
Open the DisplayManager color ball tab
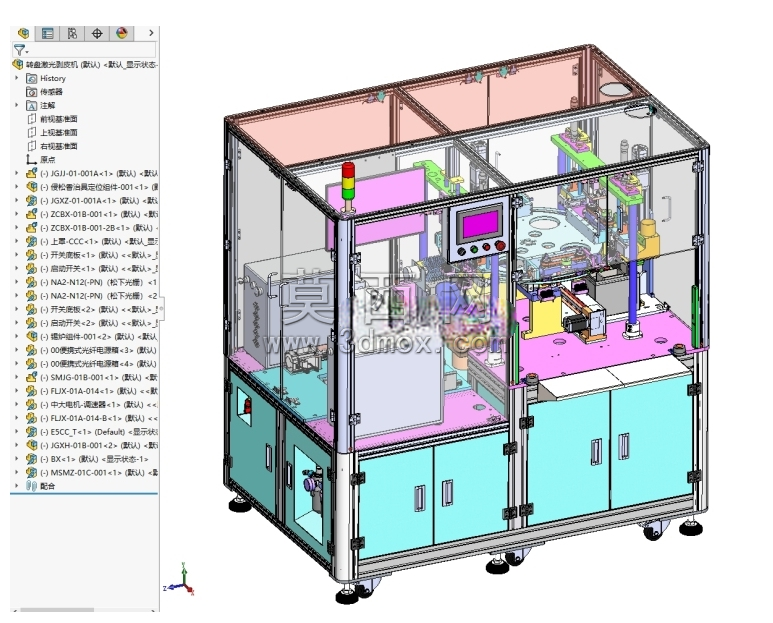click(x=122, y=33)
